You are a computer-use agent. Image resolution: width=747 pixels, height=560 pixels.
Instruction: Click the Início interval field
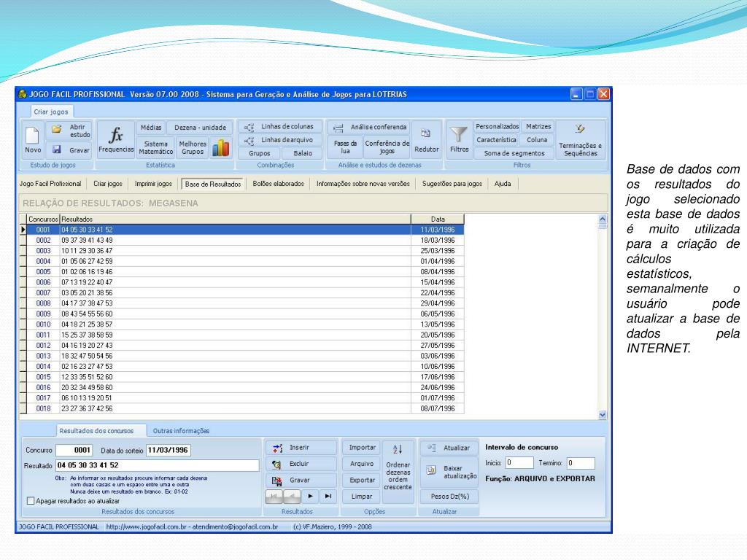point(519,463)
